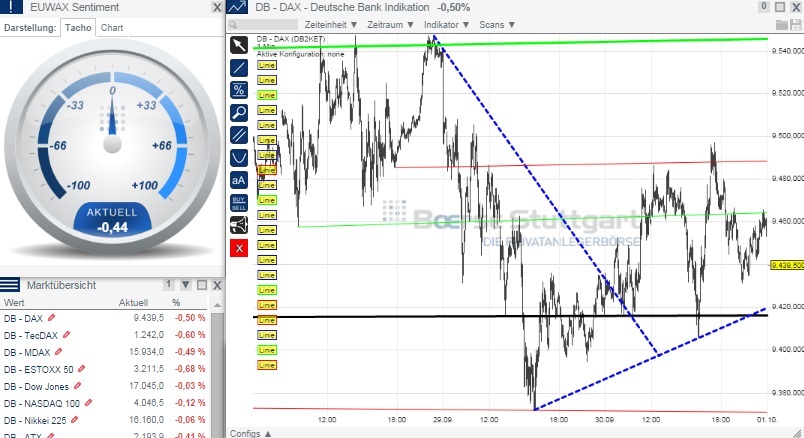Activate the magnifier zoom tool
Viewport: 804px width, 438px height.
coord(239,113)
